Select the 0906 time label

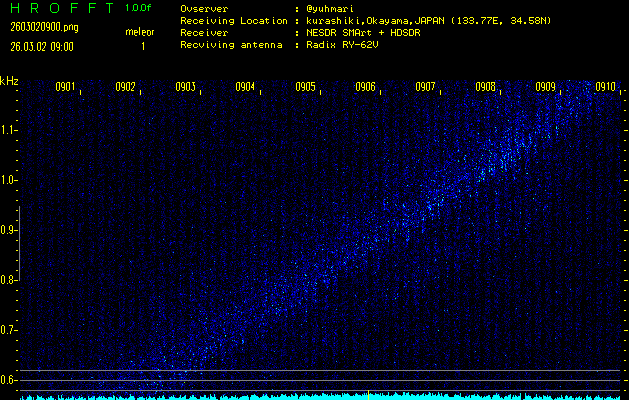[x=365, y=87]
